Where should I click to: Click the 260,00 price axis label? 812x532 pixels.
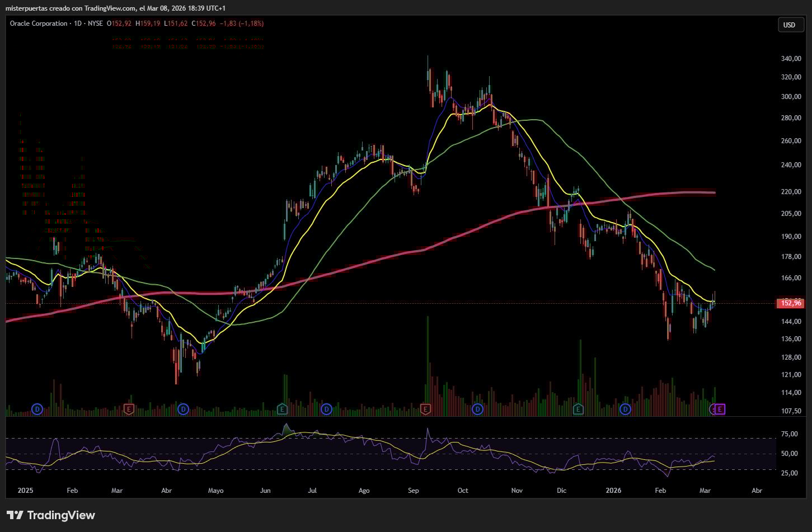[791, 141]
